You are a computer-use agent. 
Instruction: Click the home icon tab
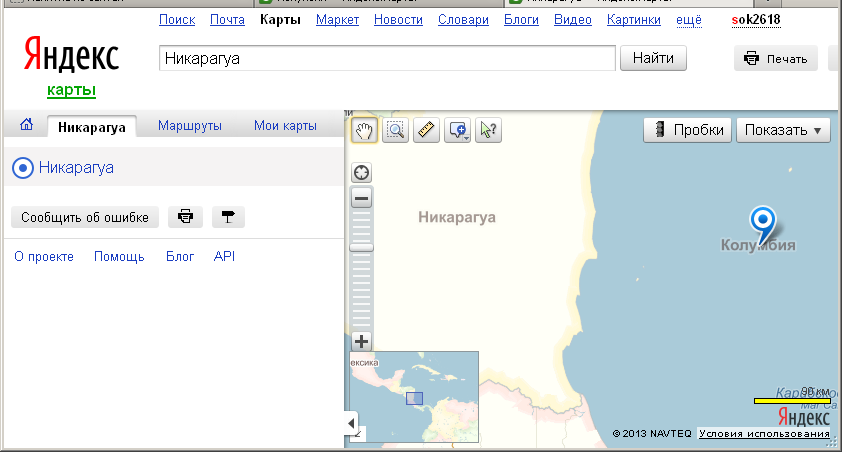coord(26,125)
